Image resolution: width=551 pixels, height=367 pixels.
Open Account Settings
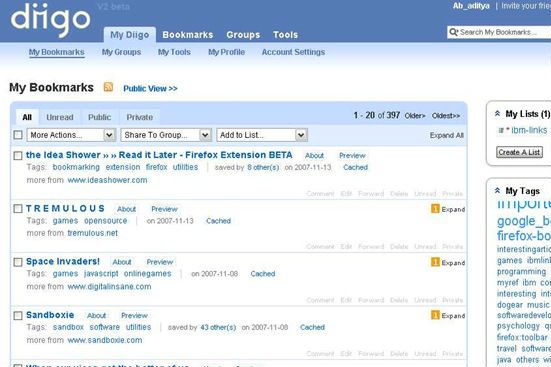pyautogui.click(x=293, y=52)
